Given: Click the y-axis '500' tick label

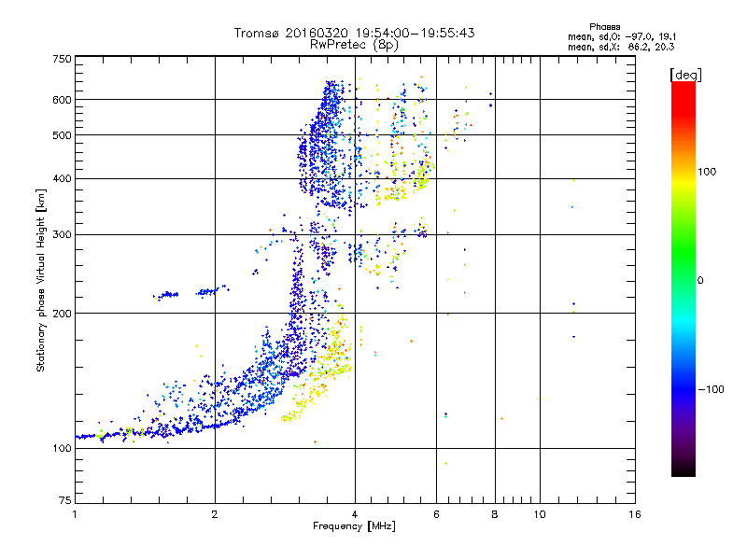Looking at the screenshot, I should tap(62, 135).
